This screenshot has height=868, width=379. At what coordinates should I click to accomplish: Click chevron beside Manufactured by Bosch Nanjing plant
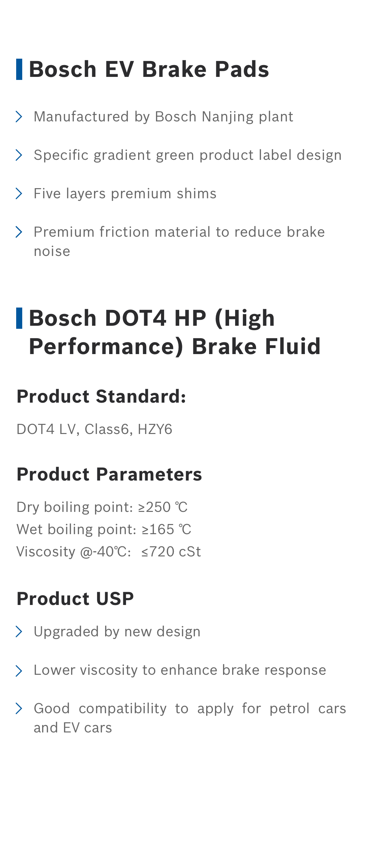19,117
